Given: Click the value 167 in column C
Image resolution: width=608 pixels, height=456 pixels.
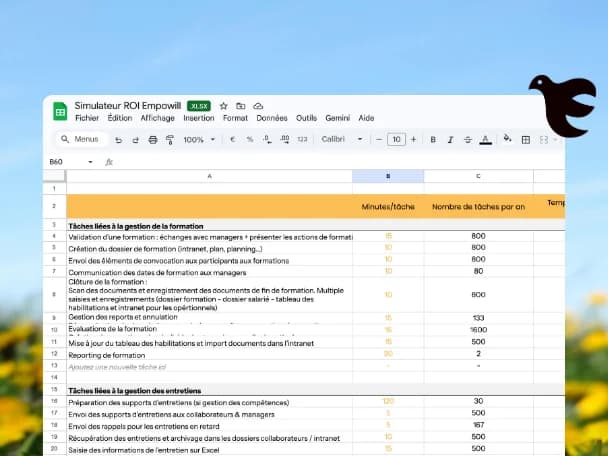Looking at the screenshot, I should (x=478, y=425).
